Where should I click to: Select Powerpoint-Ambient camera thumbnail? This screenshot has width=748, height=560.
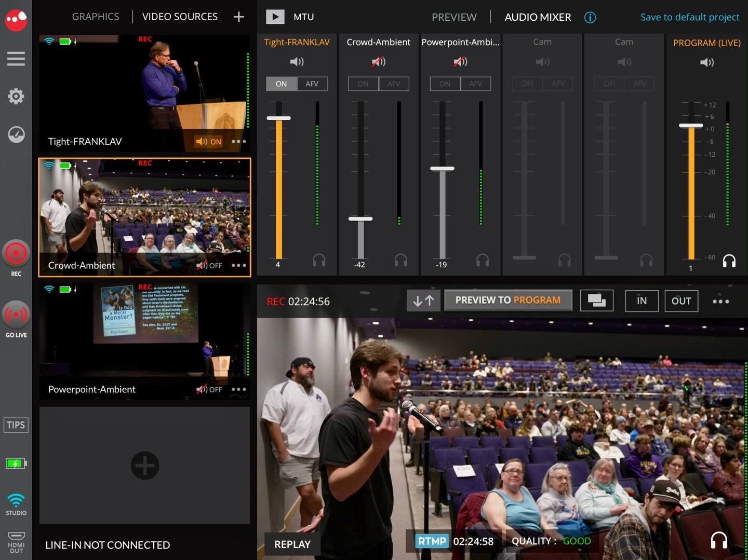coord(144,342)
